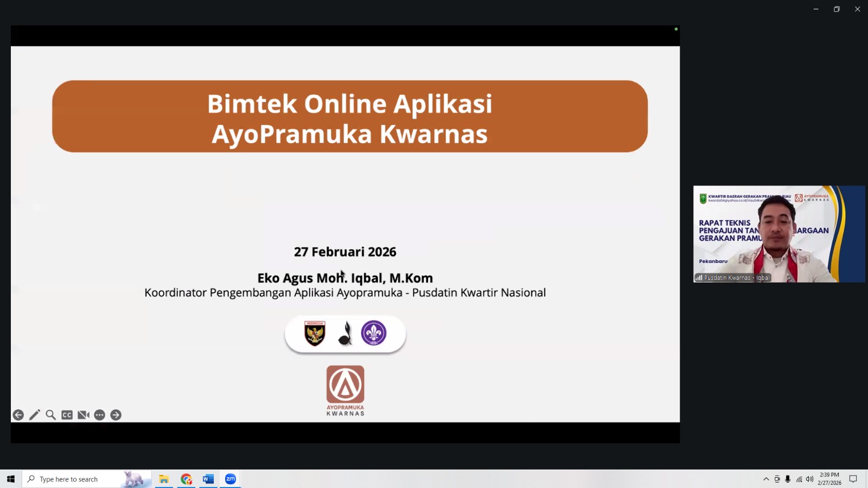868x488 pixels.
Task: Switch to Microsoft Word in the taskbar
Action: coord(208,479)
